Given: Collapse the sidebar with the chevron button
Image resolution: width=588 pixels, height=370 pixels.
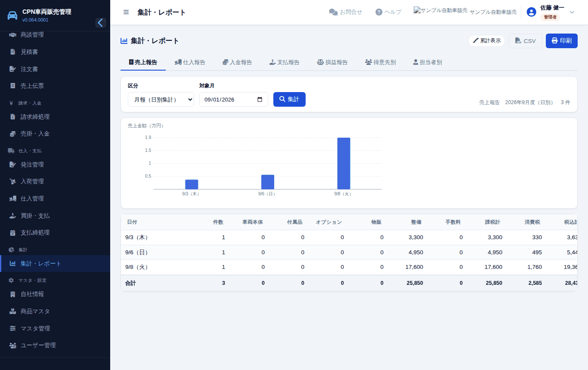Looking at the screenshot, I should (101, 23).
